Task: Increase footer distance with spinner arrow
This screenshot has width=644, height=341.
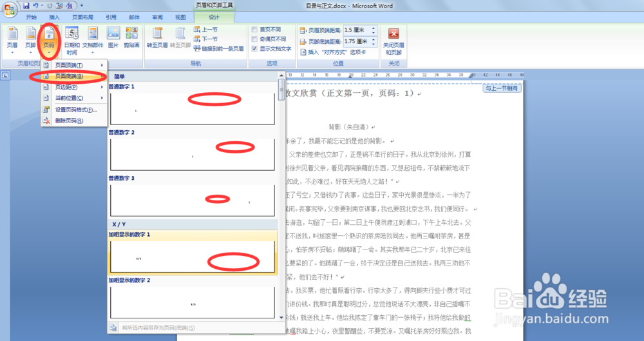Action: pyautogui.click(x=374, y=39)
